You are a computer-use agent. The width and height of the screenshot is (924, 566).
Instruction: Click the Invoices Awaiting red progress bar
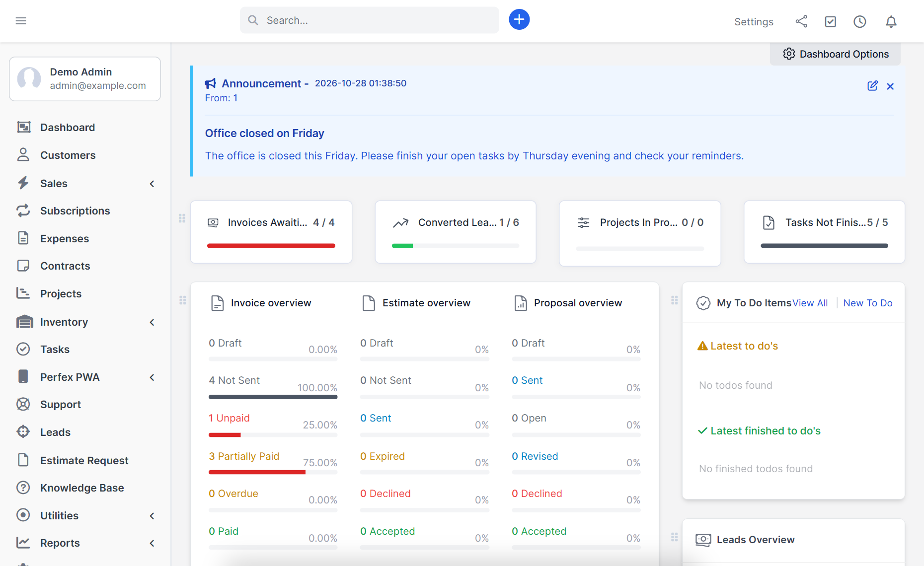(271, 246)
